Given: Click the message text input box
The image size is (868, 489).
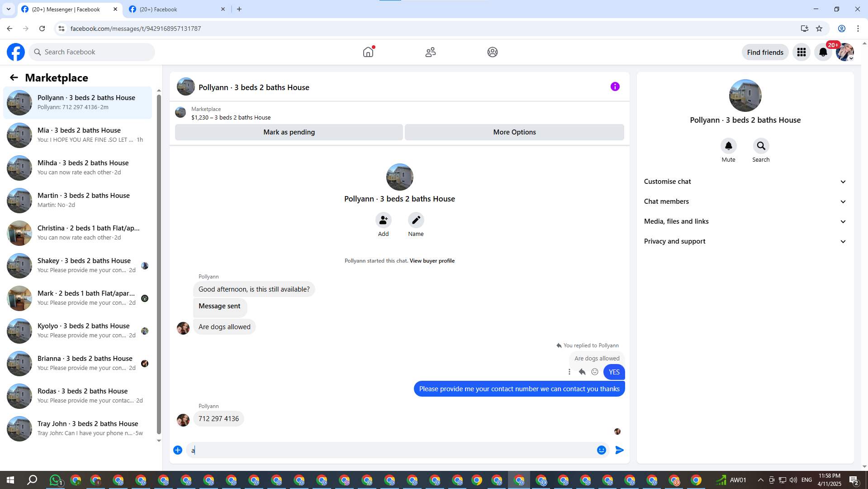Looking at the screenshot, I should pos(391,450).
